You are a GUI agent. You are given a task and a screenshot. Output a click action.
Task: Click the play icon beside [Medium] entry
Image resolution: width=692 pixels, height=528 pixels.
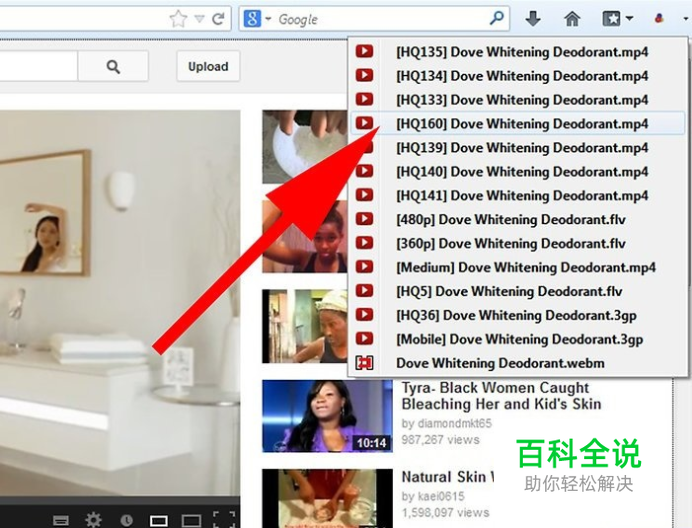(365, 267)
